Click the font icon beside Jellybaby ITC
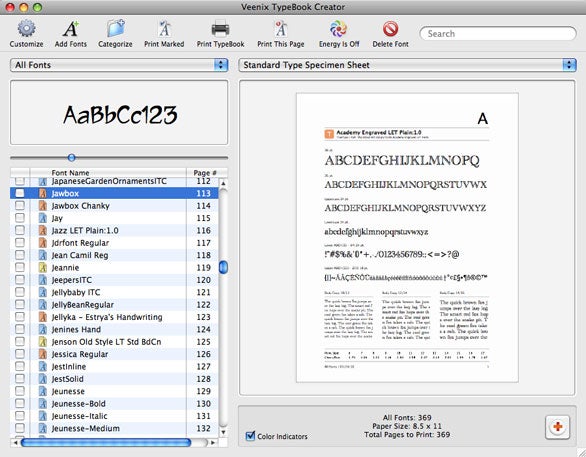586x457 pixels. point(43,292)
